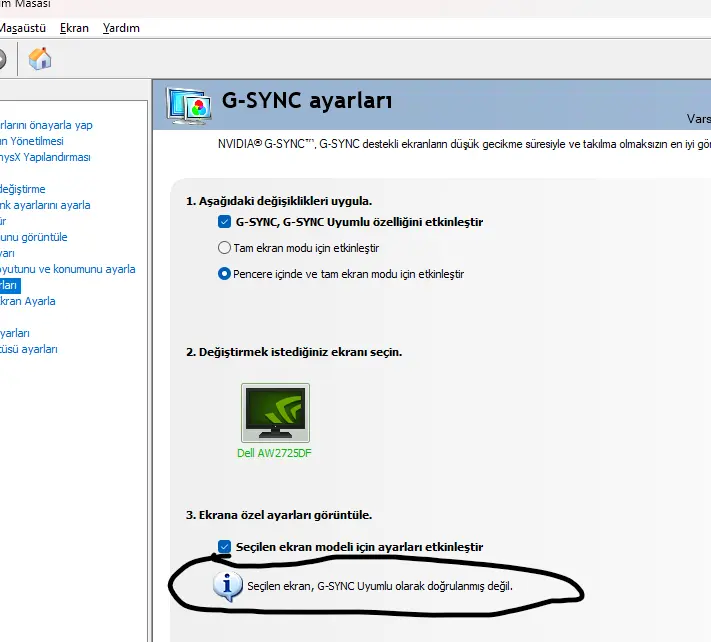Toggle Seçilen ekran modeli için ayarları checkbox
The width and height of the screenshot is (711, 642).
coord(224,547)
